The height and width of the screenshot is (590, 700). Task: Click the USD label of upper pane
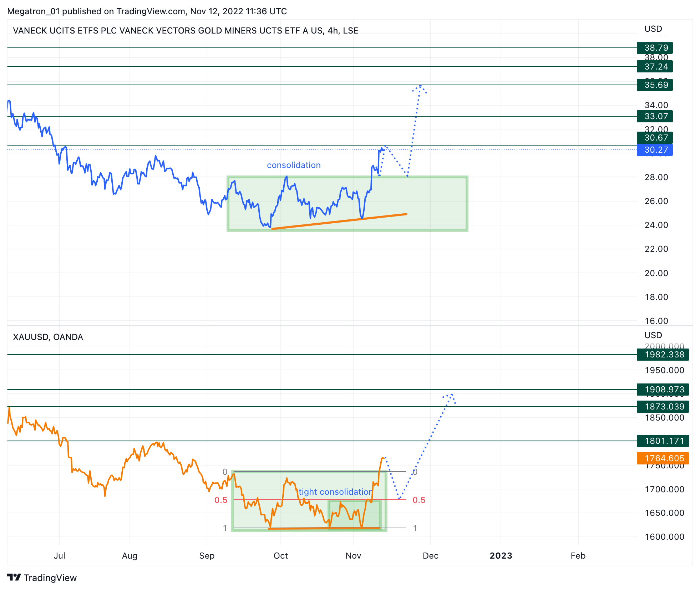(653, 29)
